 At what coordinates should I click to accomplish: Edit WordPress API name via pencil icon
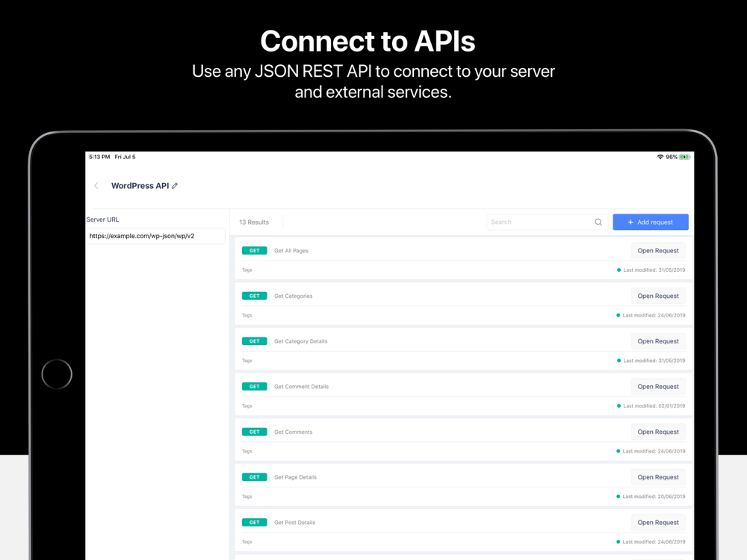tap(175, 186)
